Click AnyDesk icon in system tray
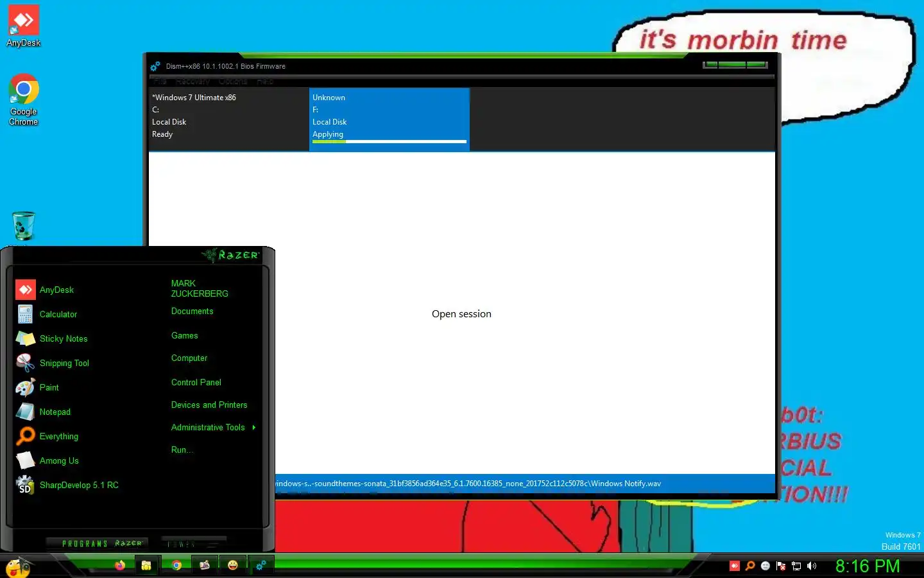 tap(735, 566)
